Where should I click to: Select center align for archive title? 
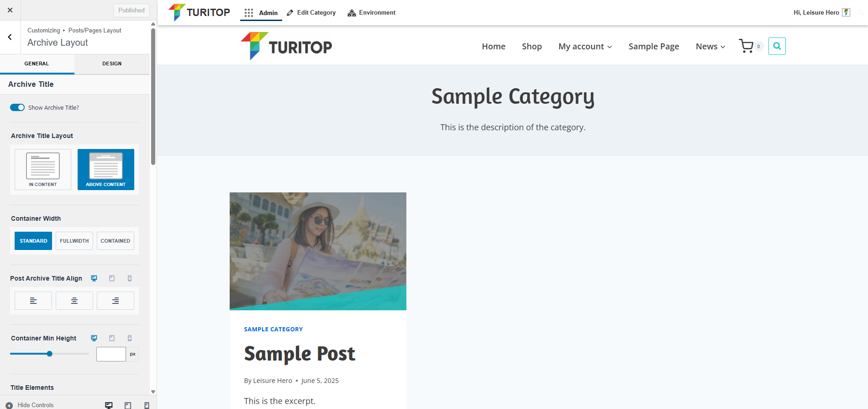tap(74, 301)
